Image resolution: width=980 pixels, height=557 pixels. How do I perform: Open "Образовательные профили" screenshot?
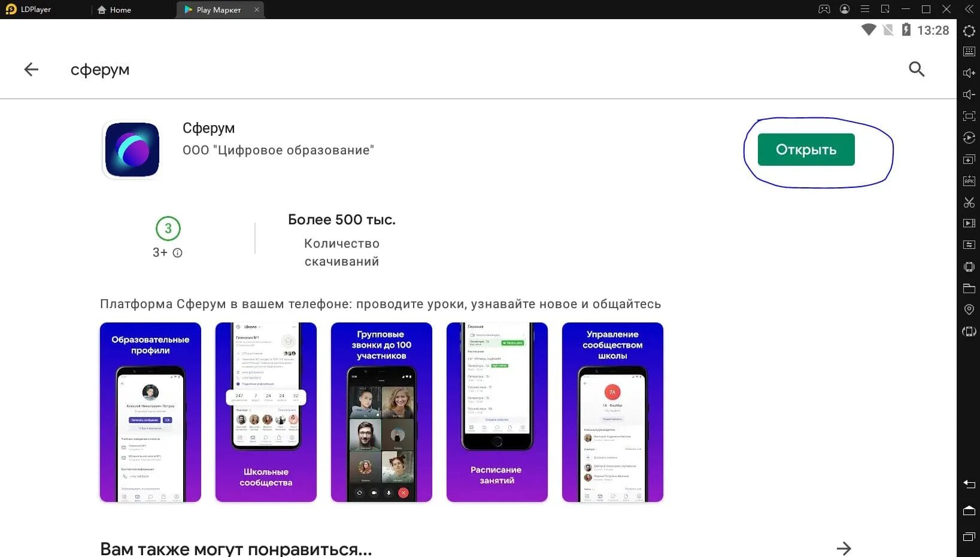coord(150,412)
